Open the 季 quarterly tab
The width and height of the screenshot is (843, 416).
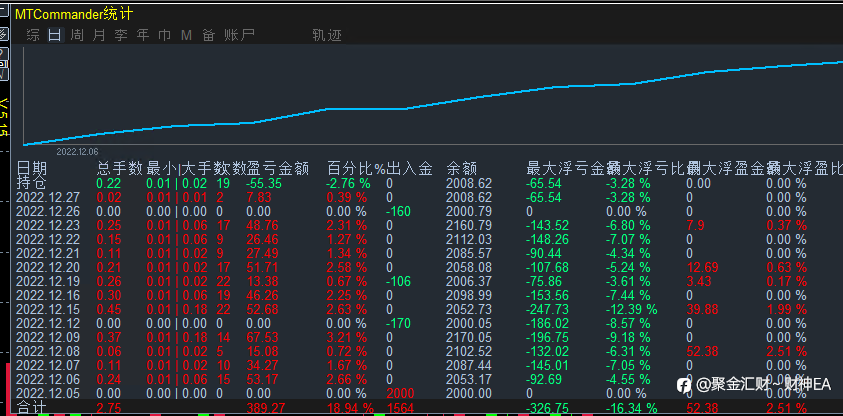(x=121, y=35)
